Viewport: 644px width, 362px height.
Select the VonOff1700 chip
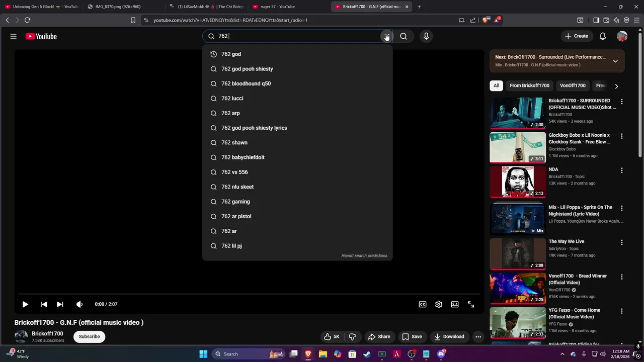coord(573,85)
